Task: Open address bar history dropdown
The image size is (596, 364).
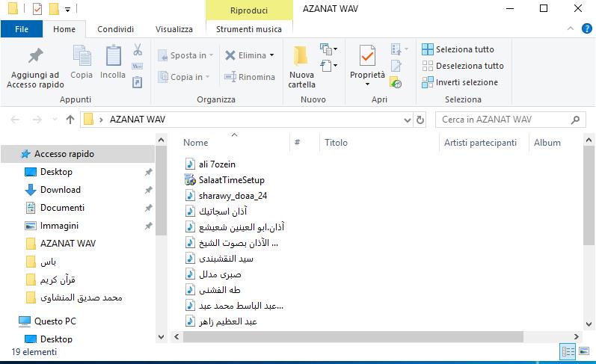Action: pos(403,120)
